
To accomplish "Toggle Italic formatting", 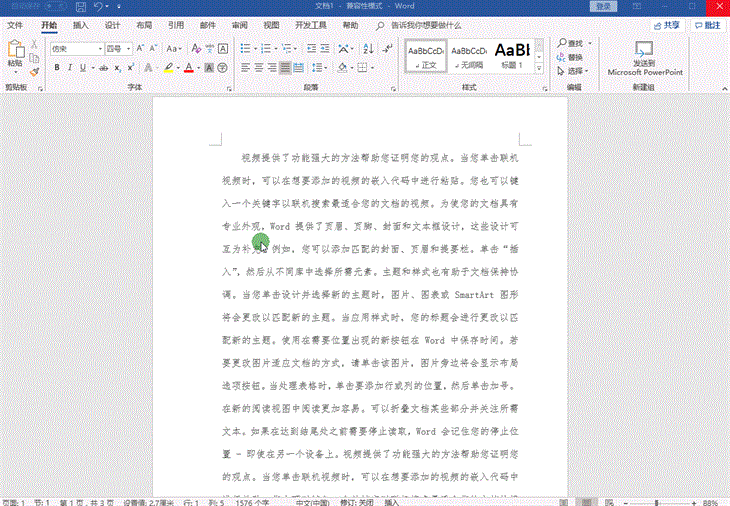I will pos(70,68).
